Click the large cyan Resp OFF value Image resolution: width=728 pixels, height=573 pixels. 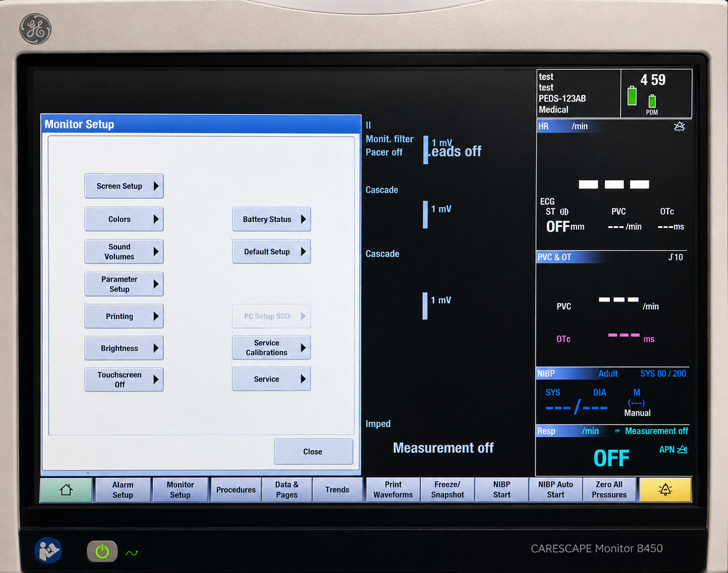click(x=612, y=458)
